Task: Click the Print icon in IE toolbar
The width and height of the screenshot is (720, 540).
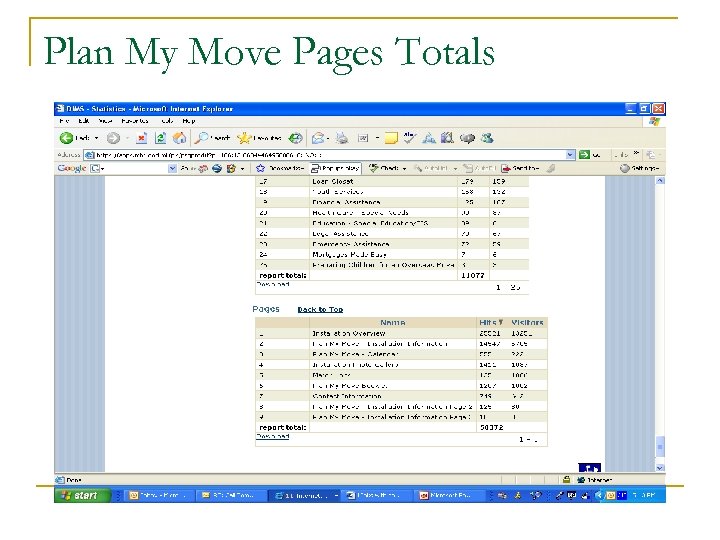Action: tap(342, 138)
